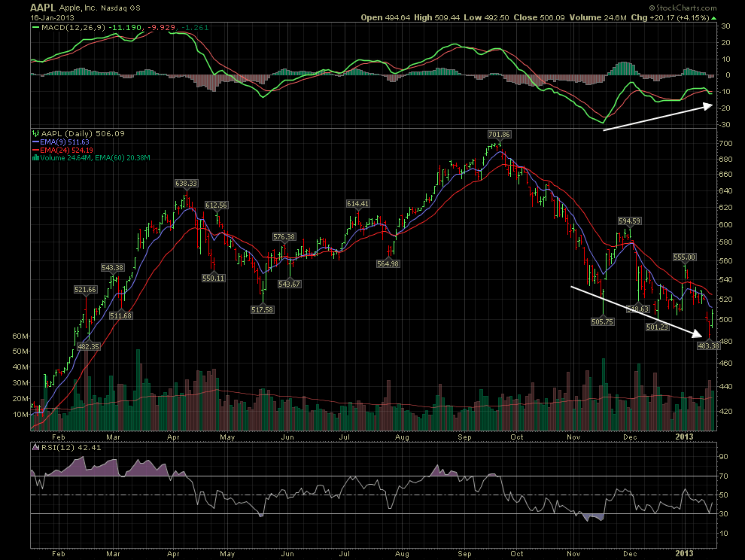
Task: Click the 612.56 price label
Action: click(x=216, y=205)
